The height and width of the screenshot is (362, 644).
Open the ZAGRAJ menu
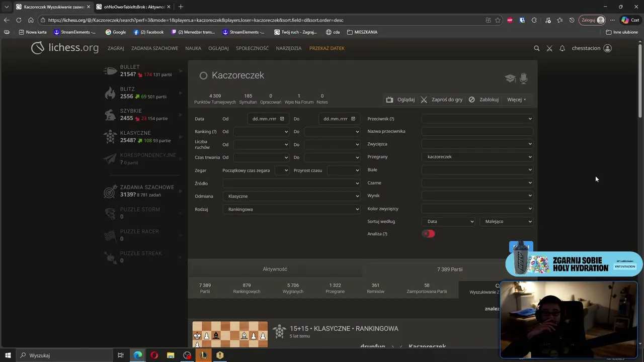116,48
